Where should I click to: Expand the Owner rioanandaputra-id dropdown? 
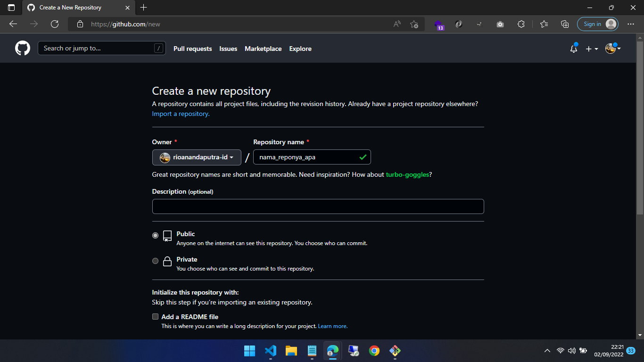pyautogui.click(x=197, y=157)
